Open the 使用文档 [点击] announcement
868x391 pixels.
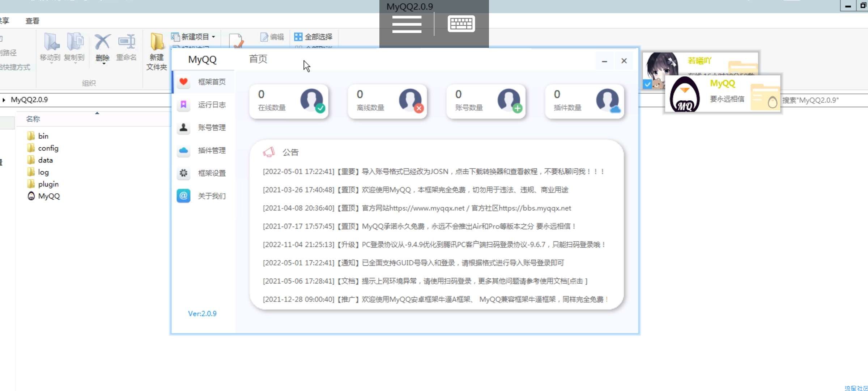(x=425, y=281)
